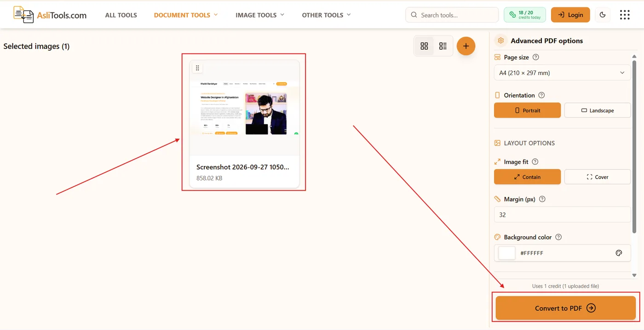Go to All Tools

point(121,15)
